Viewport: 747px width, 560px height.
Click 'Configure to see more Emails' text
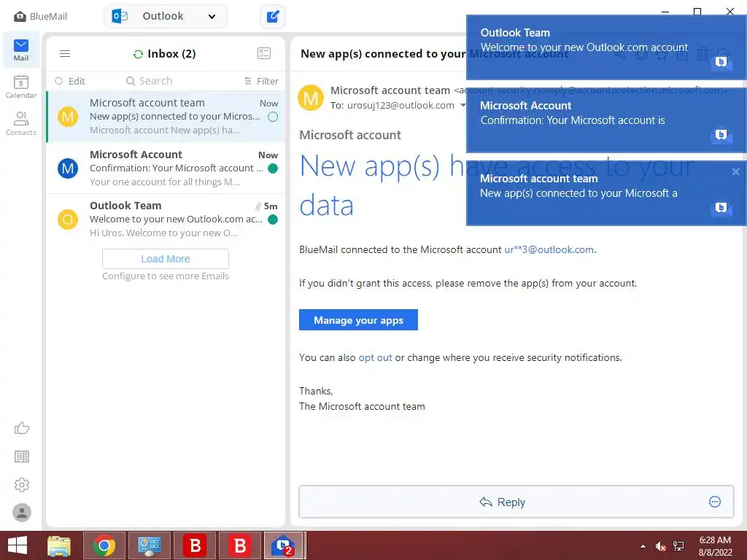point(166,276)
